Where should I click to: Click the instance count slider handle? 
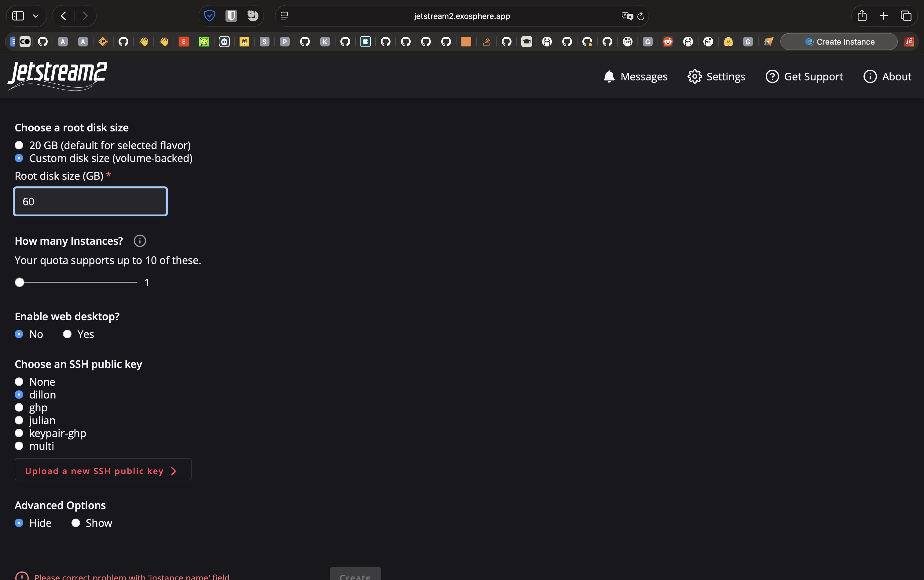(20, 282)
